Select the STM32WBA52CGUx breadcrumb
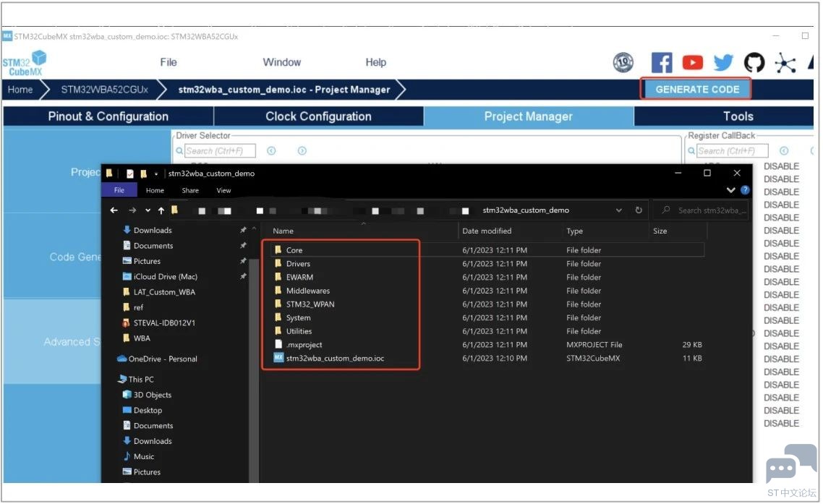Screen dimensions: 823x504 104,90
